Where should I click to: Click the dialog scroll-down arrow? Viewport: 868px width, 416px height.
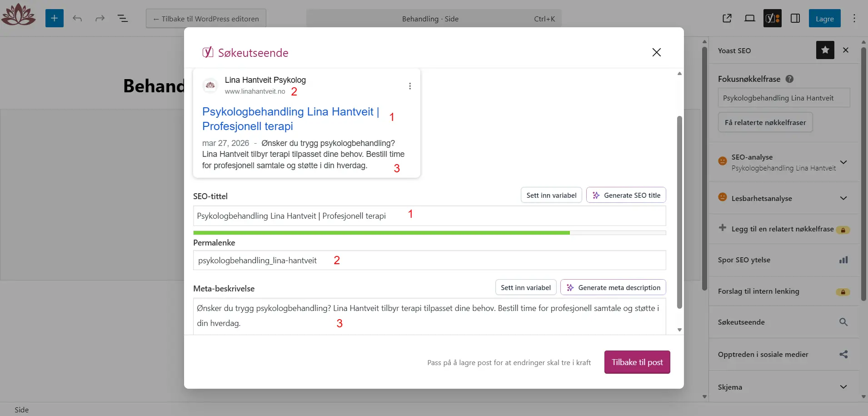pos(680,330)
